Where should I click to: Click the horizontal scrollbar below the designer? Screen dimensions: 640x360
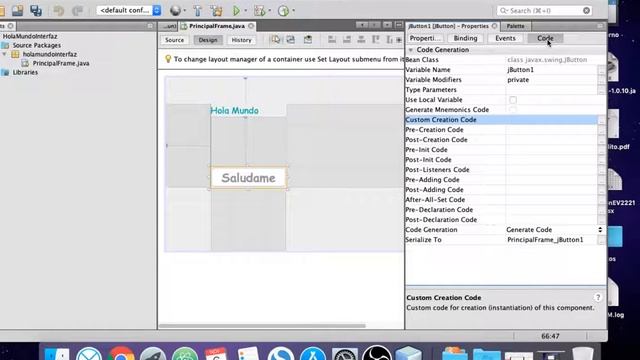point(262,326)
